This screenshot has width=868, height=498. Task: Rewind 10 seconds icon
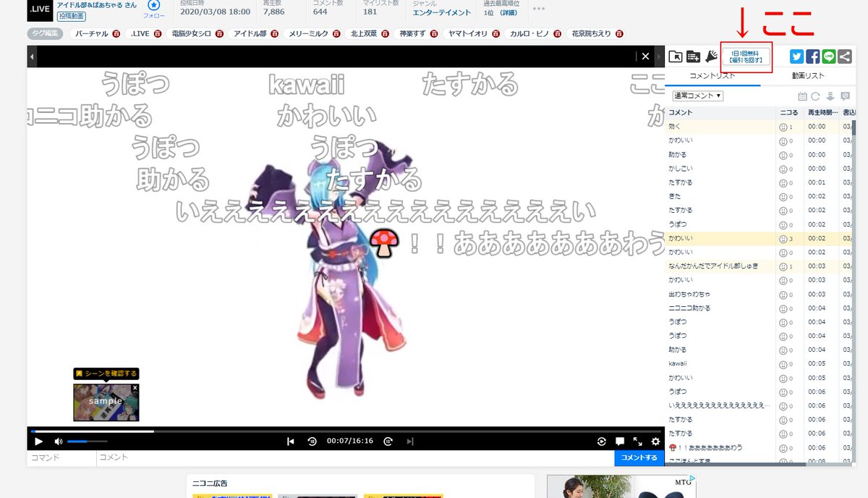click(x=312, y=442)
